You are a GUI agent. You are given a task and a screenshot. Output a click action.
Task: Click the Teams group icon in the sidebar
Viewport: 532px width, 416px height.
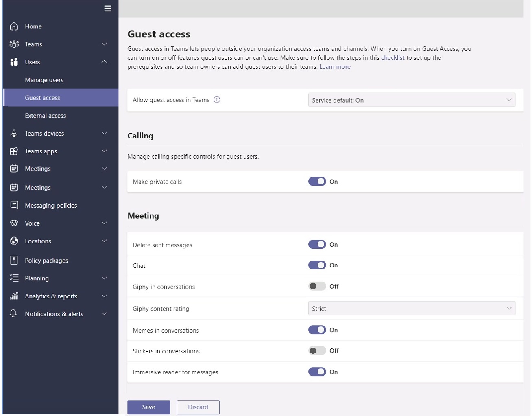click(x=14, y=44)
